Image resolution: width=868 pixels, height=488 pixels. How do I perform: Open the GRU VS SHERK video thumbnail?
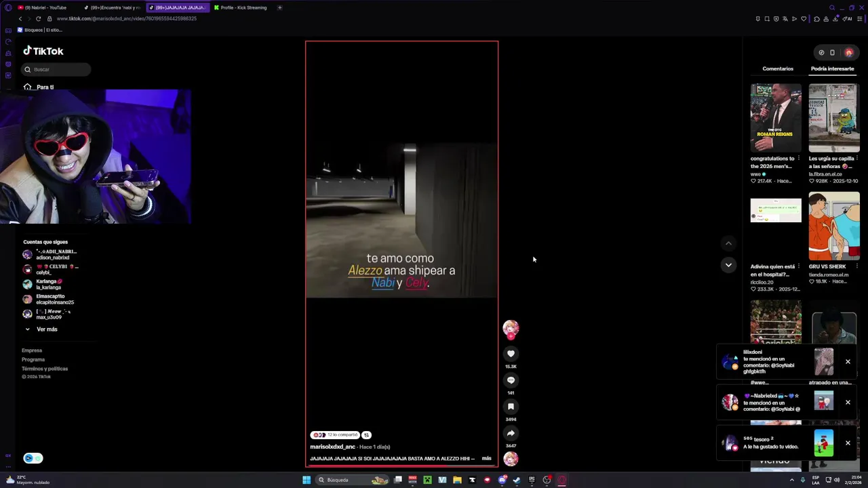click(834, 226)
